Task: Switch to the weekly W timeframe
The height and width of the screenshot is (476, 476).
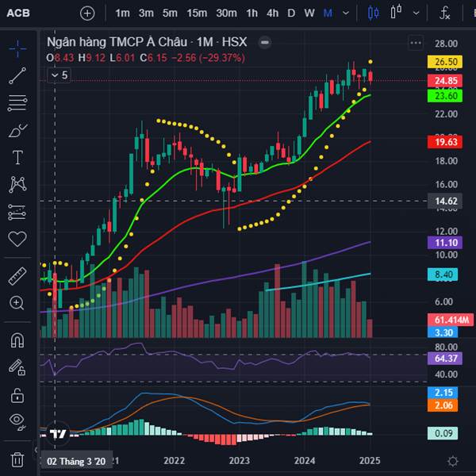Action: [309, 13]
